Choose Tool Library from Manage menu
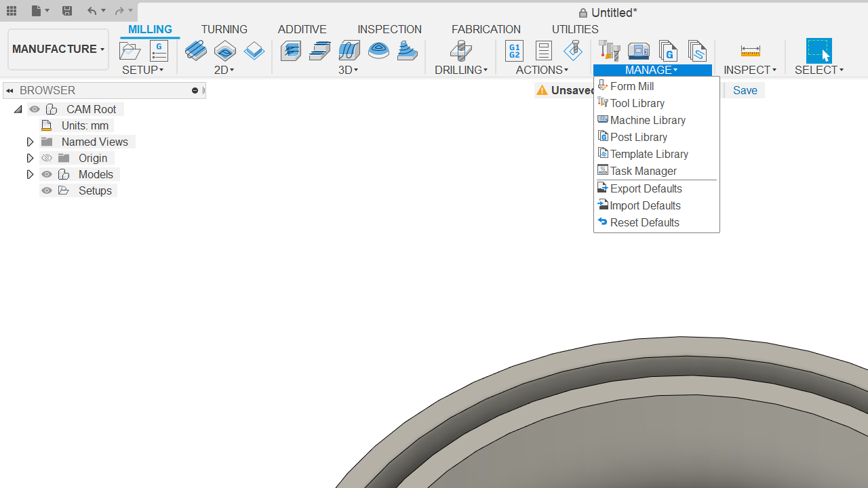 pos(637,103)
